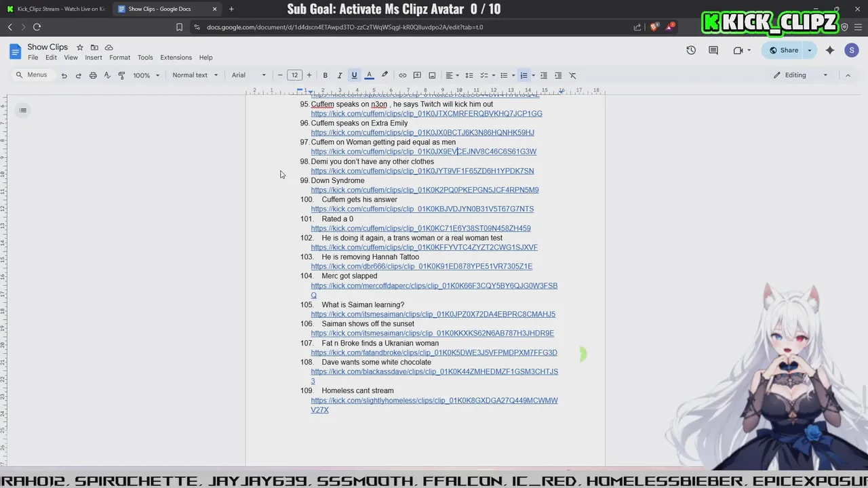Open the link under Cuffem speaks on Extra Emily

pos(422,133)
